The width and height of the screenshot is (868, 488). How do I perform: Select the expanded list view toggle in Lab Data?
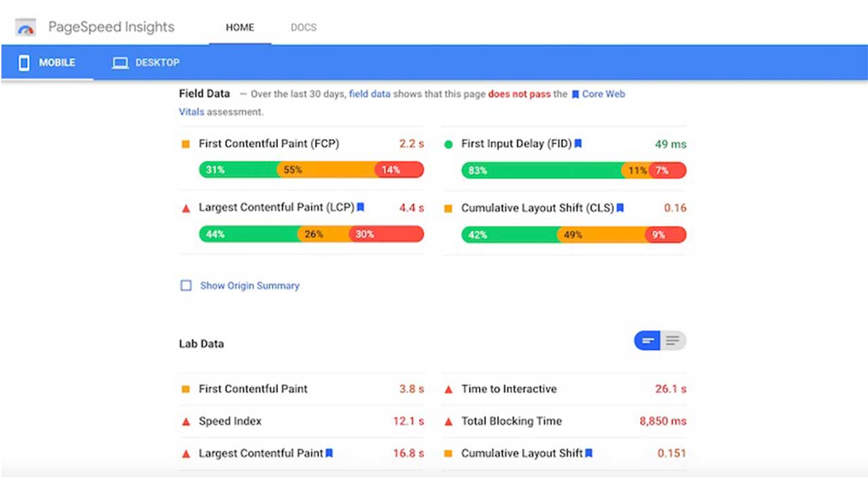pos(673,341)
